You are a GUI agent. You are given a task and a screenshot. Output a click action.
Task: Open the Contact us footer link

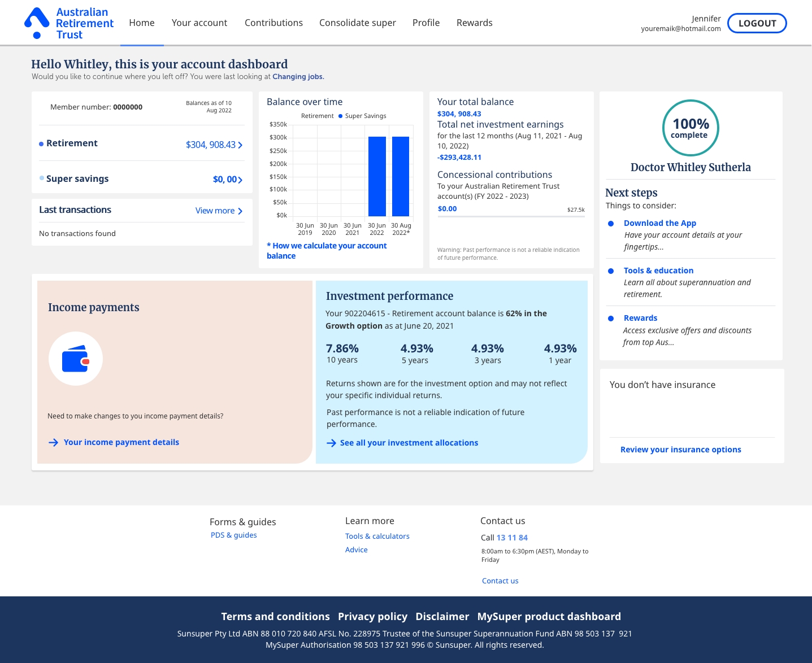point(500,581)
